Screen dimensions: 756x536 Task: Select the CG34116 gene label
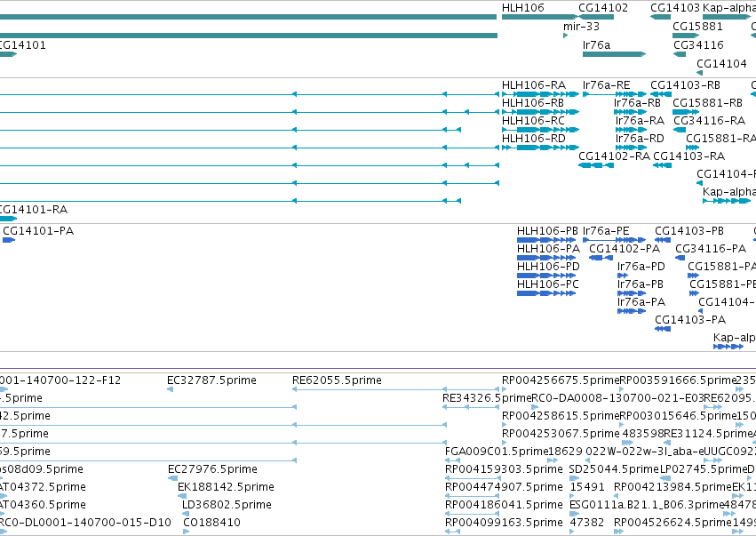click(x=698, y=44)
